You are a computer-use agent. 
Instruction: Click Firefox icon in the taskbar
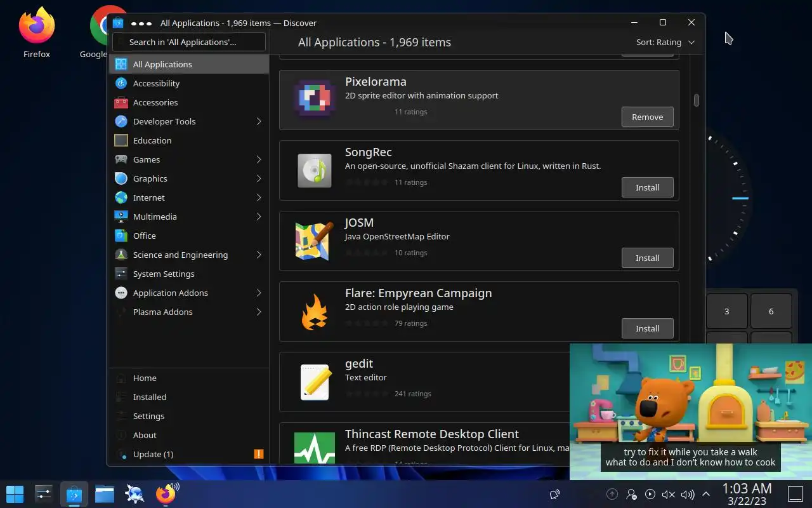coord(165,494)
